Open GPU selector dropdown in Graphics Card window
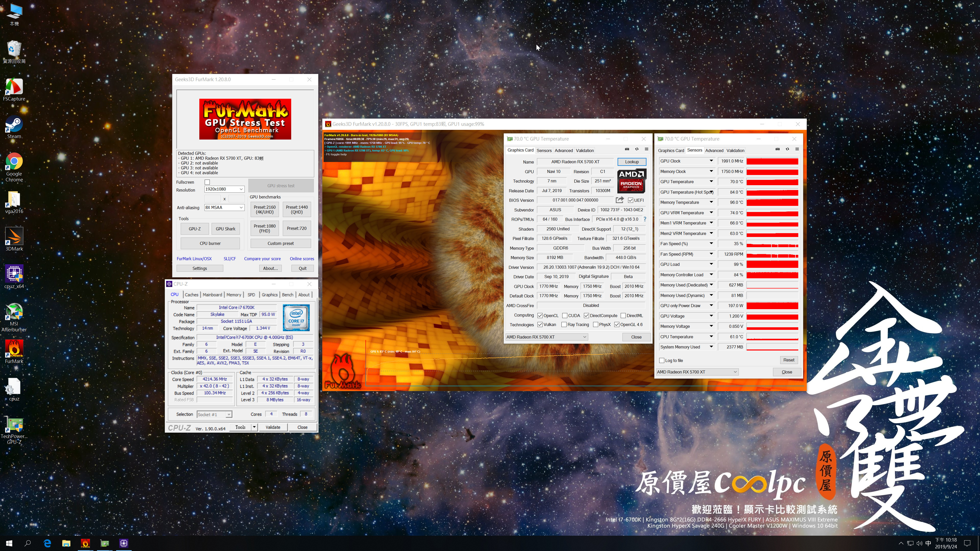This screenshot has width=980, height=551. pyautogui.click(x=546, y=337)
